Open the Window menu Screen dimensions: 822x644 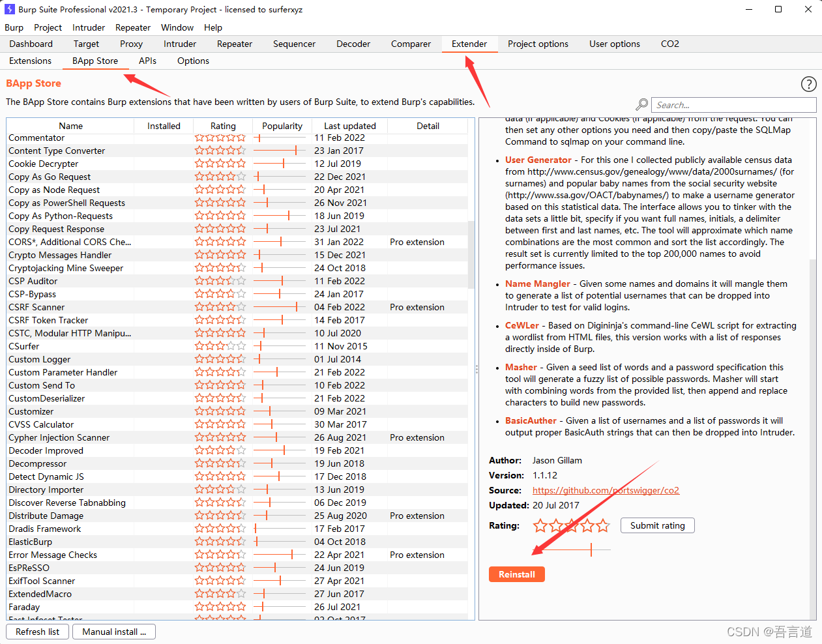(x=177, y=27)
